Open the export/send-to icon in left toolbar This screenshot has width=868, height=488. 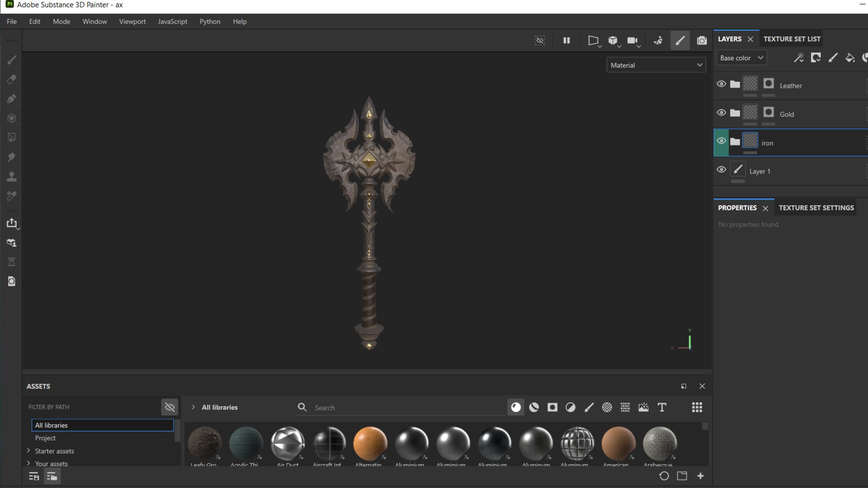(12, 223)
